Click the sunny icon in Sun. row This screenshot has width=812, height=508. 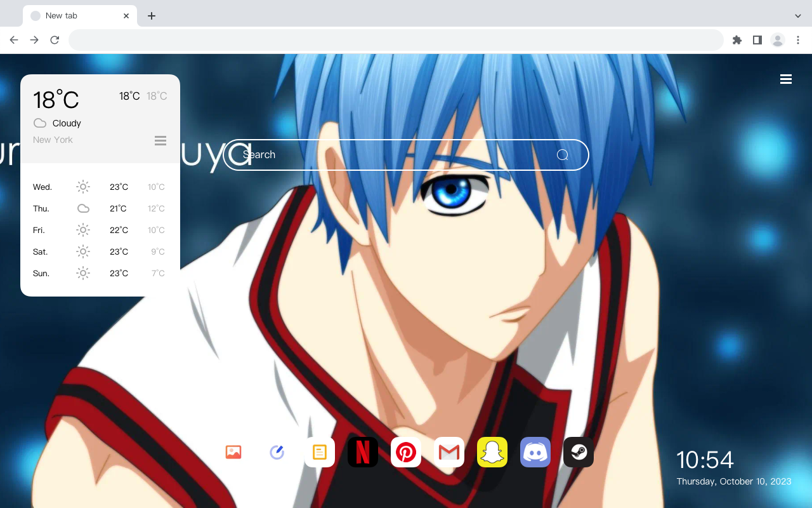[x=83, y=273]
